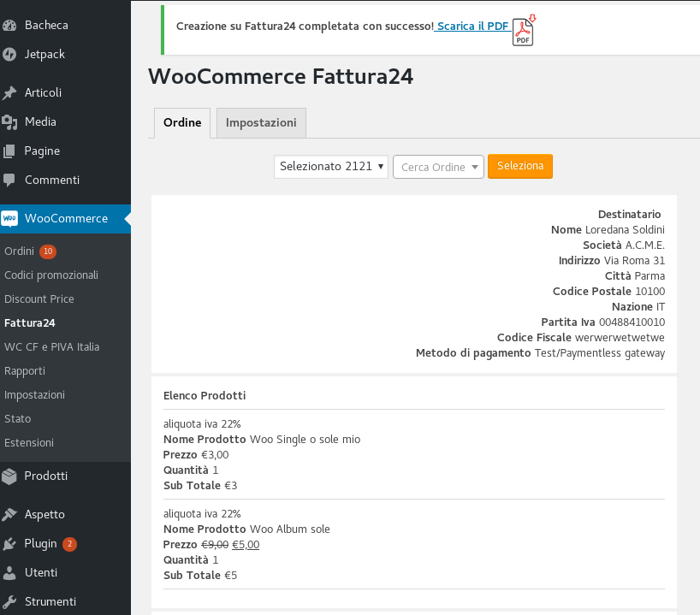Go to Jetpack menu label

click(44, 55)
